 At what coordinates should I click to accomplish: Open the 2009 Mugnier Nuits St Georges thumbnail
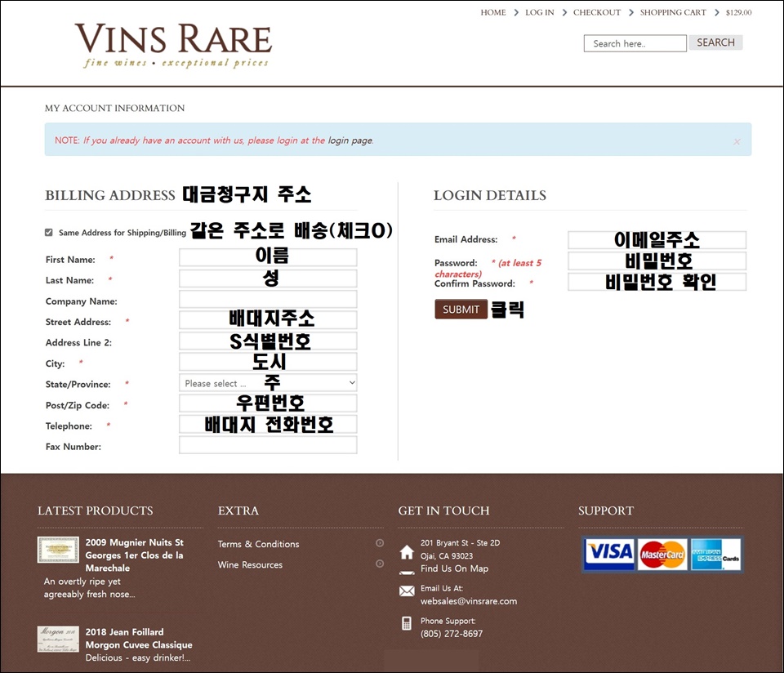[58, 550]
